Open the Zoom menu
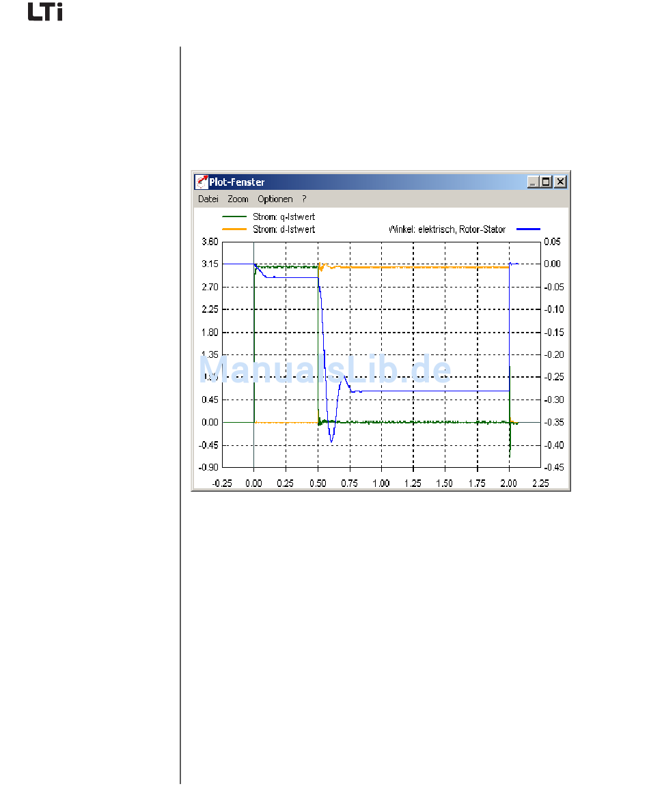This screenshot has width=649, height=812. tap(238, 199)
